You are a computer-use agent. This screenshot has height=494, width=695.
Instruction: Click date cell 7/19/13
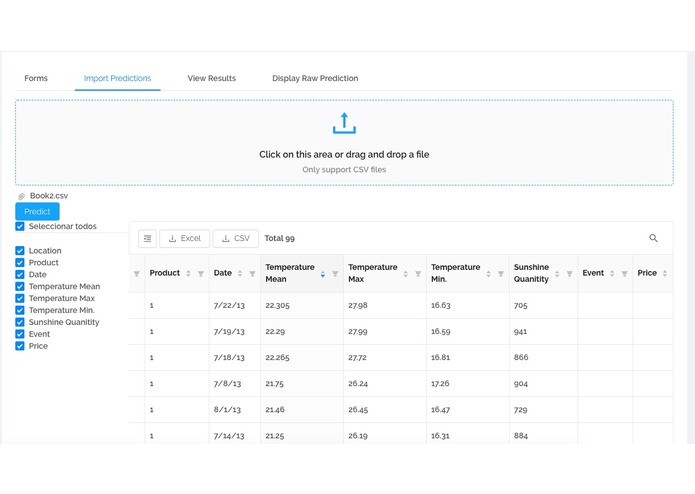229,331
